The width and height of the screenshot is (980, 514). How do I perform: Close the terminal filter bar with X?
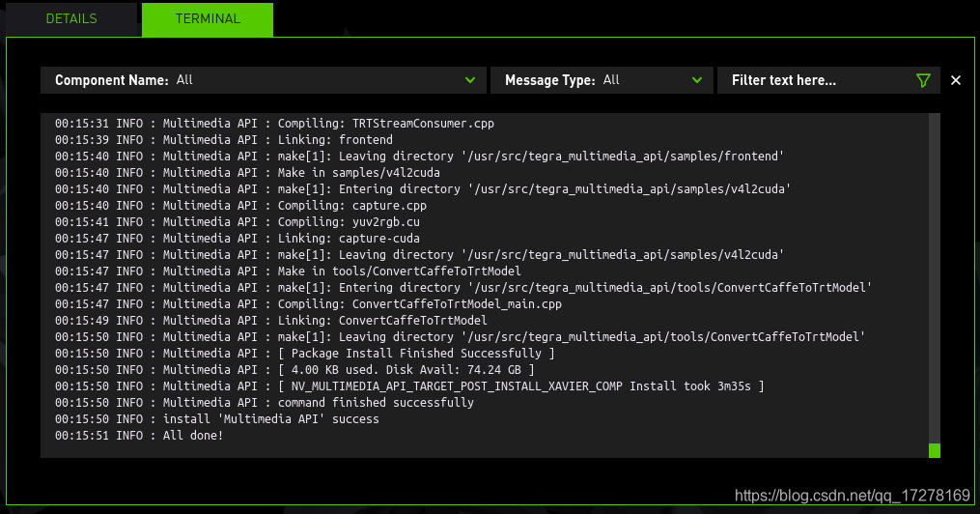pos(956,80)
